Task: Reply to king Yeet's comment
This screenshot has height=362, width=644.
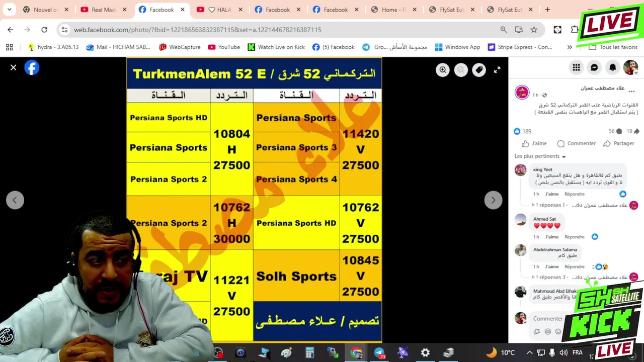Action: [574, 194]
